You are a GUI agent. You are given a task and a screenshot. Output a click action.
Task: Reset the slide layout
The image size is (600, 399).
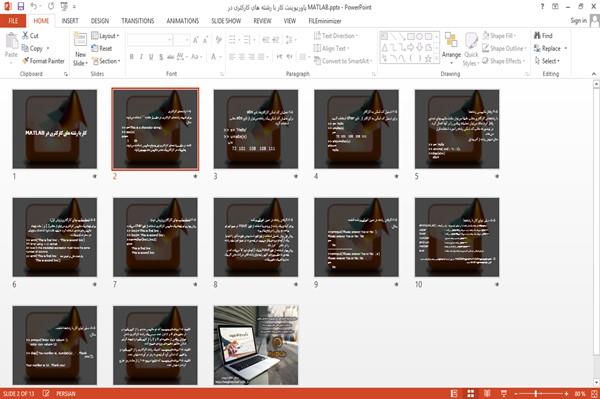[x=102, y=48]
